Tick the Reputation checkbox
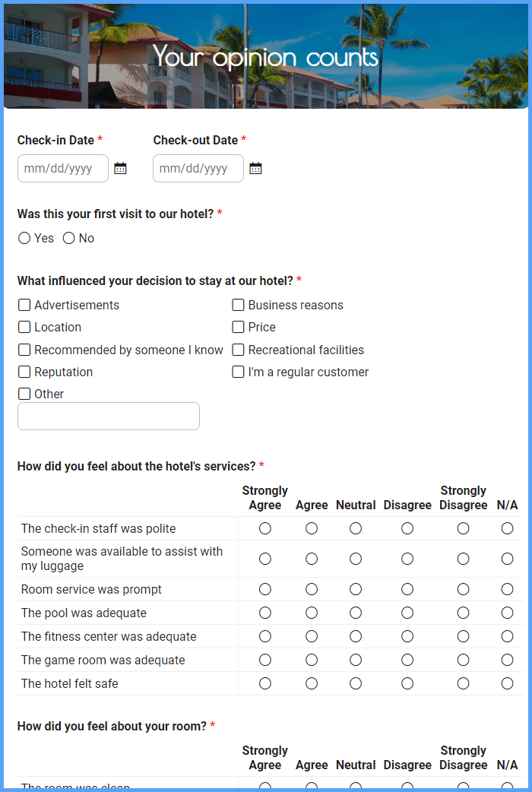The width and height of the screenshot is (532, 792). (24, 372)
